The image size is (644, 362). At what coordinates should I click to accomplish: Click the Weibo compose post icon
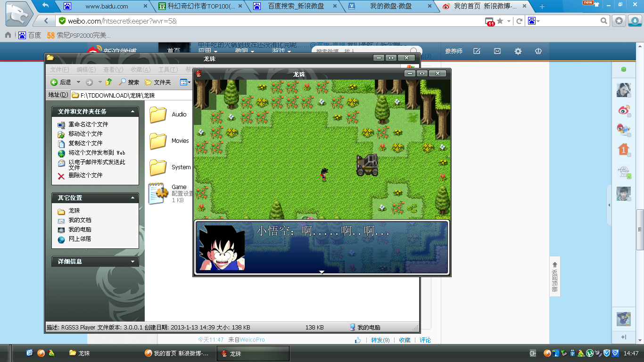(477, 51)
